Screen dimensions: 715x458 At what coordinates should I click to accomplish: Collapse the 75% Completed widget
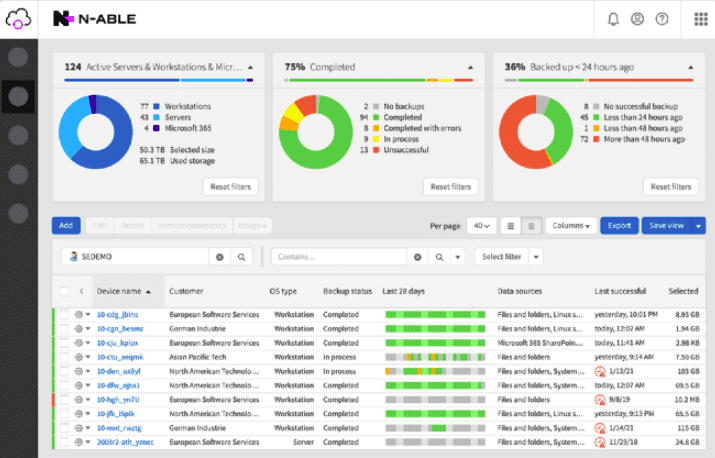click(471, 67)
